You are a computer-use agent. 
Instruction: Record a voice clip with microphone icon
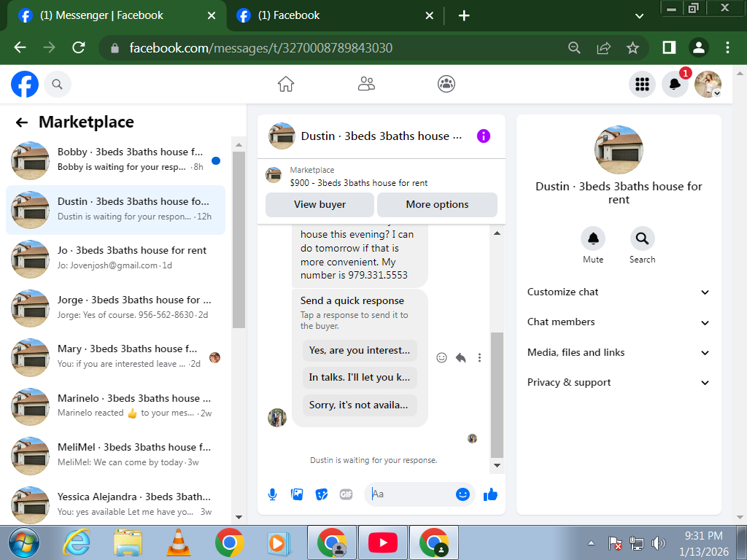pyautogui.click(x=273, y=494)
